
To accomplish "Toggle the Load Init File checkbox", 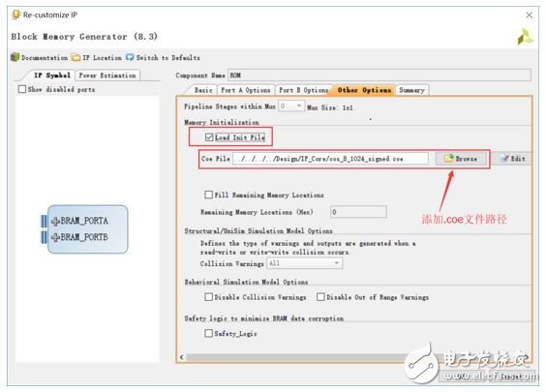I will (209, 137).
